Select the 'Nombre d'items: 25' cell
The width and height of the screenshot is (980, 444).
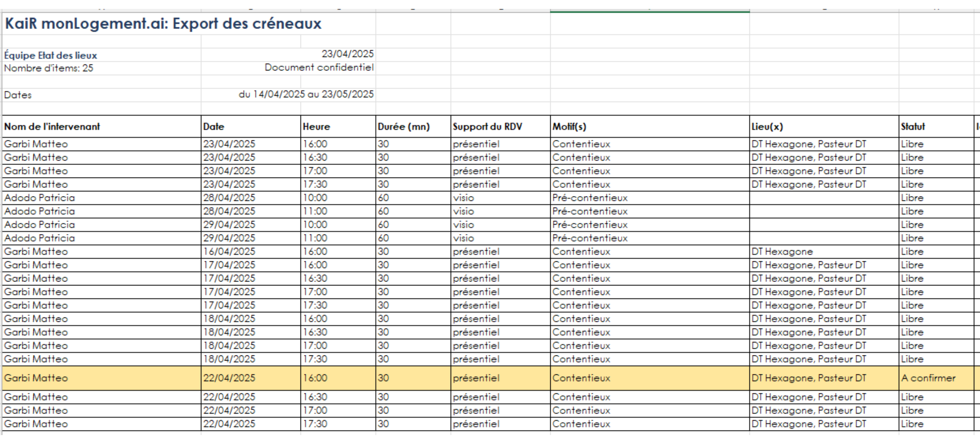click(x=49, y=68)
